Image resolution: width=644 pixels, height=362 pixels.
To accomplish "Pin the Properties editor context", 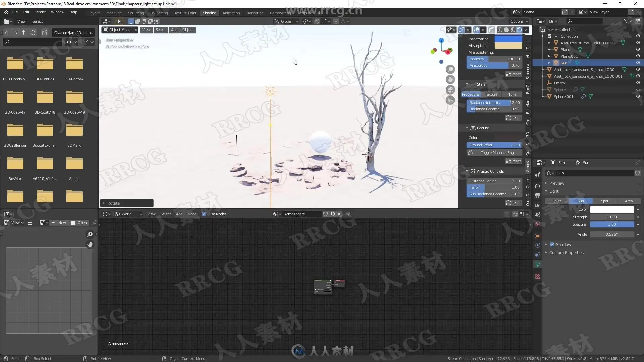I will coord(638,163).
